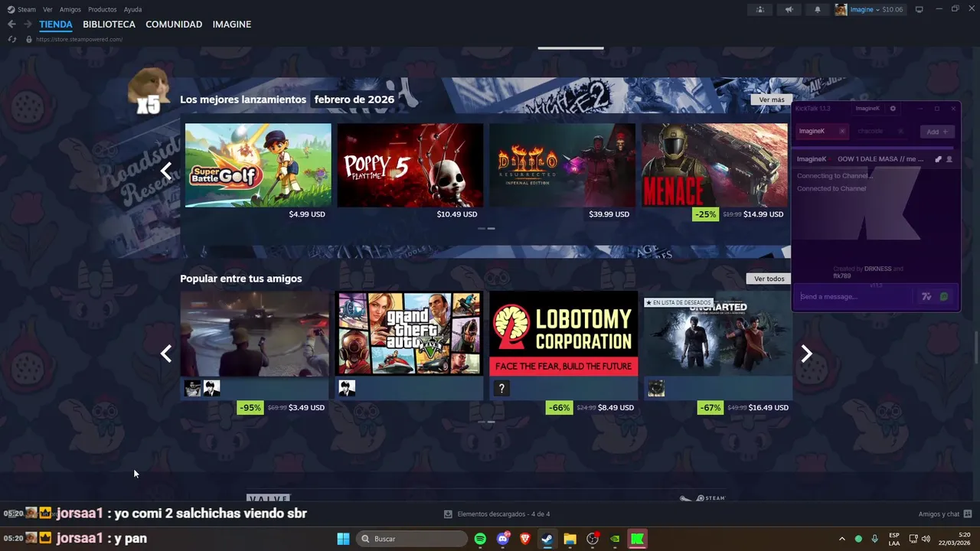The width and height of the screenshot is (980, 551).
Task: Open the Steam notifications bell
Action: pos(817,9)
